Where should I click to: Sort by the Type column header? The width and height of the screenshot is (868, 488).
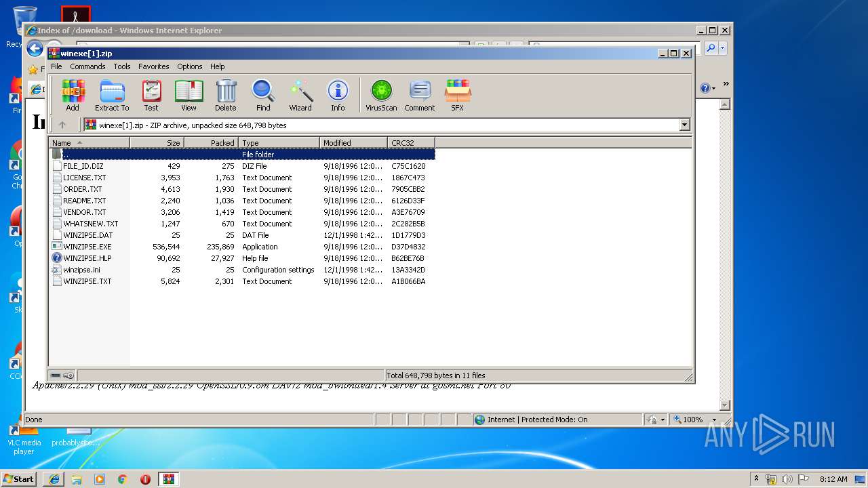(x=279, y=143)
